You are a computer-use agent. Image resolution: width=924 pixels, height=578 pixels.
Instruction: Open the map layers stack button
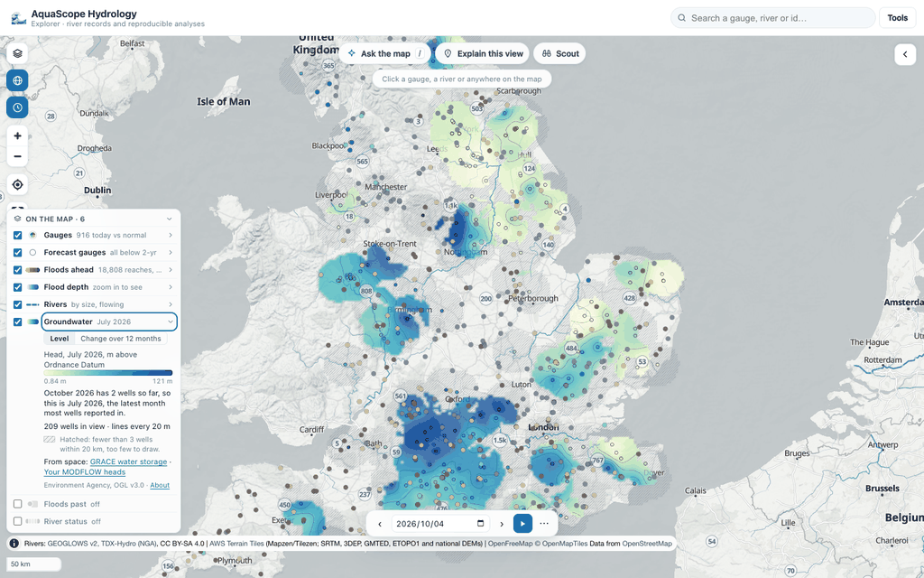click(x=17, y=53)
